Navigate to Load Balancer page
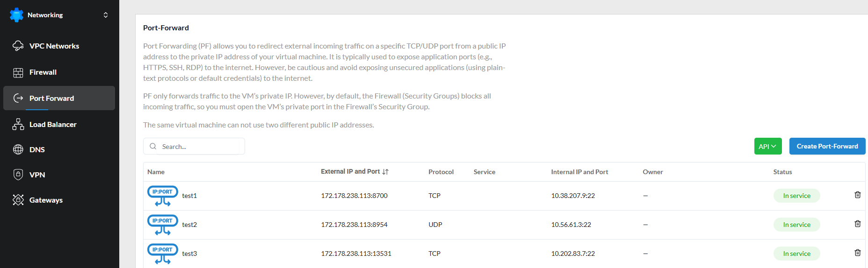This screenshot has height=268, width=868. click(53, 124)
